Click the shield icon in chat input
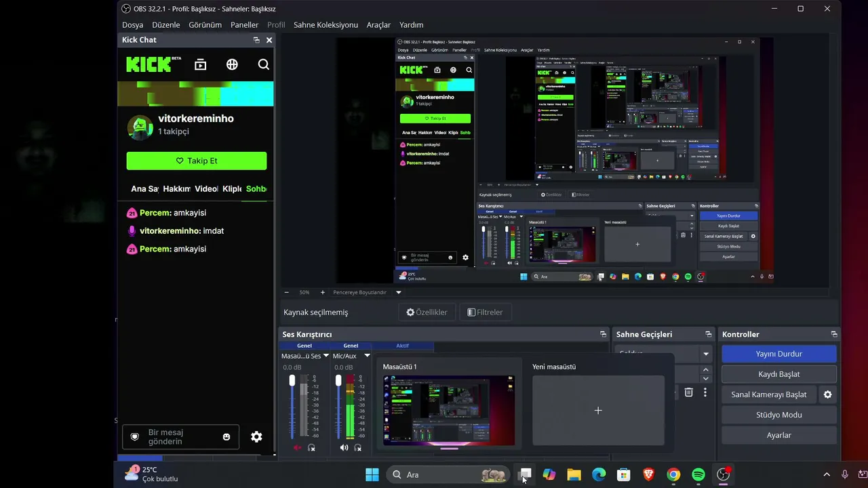This screenshot has width=868, height=488. (x=134, y=437)
